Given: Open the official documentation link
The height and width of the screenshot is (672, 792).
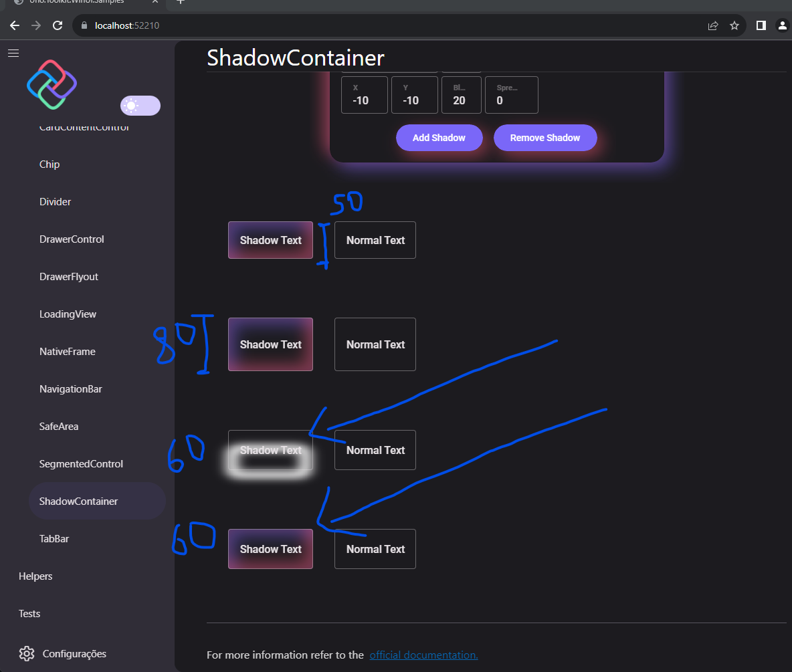Looking at the screenshot, I should (x=423, y=655).
